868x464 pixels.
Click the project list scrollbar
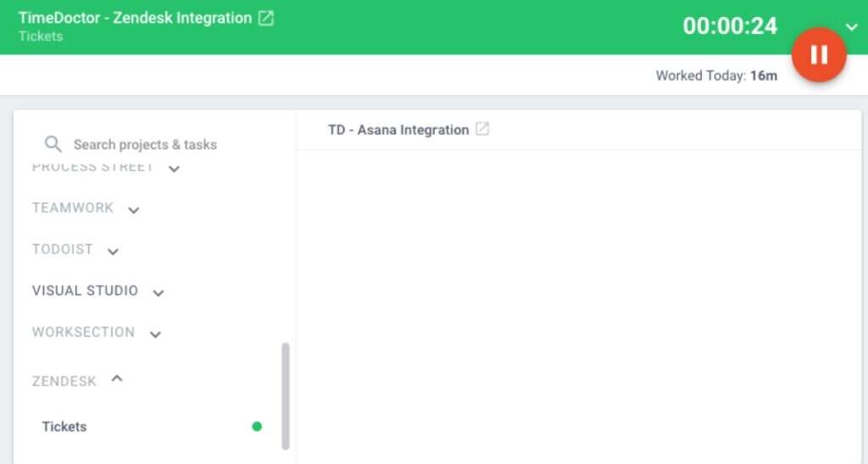(x=286, y=396)
